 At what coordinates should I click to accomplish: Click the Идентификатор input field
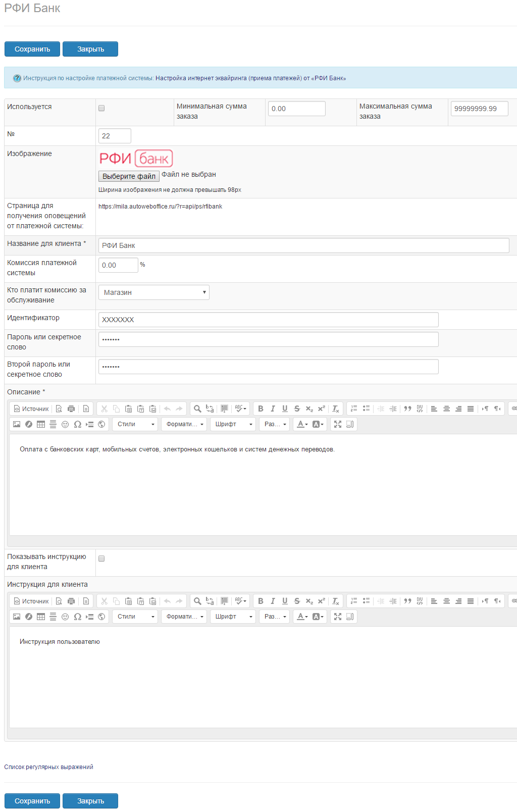tap(268, 320)
